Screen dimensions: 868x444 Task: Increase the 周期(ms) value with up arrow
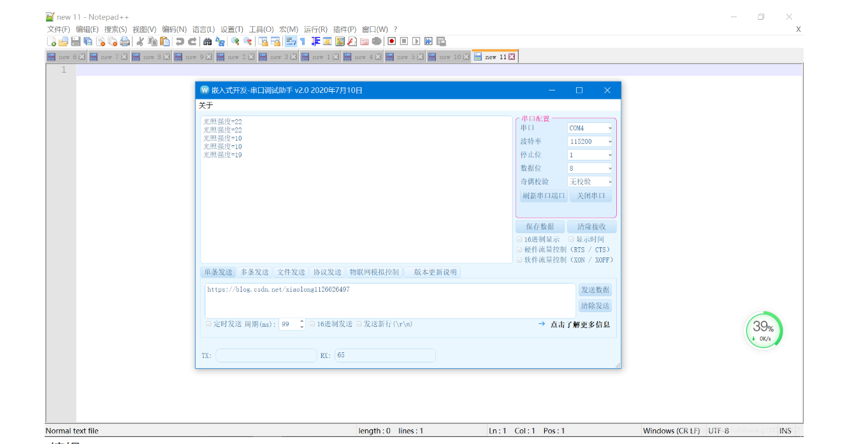[301, 321]
